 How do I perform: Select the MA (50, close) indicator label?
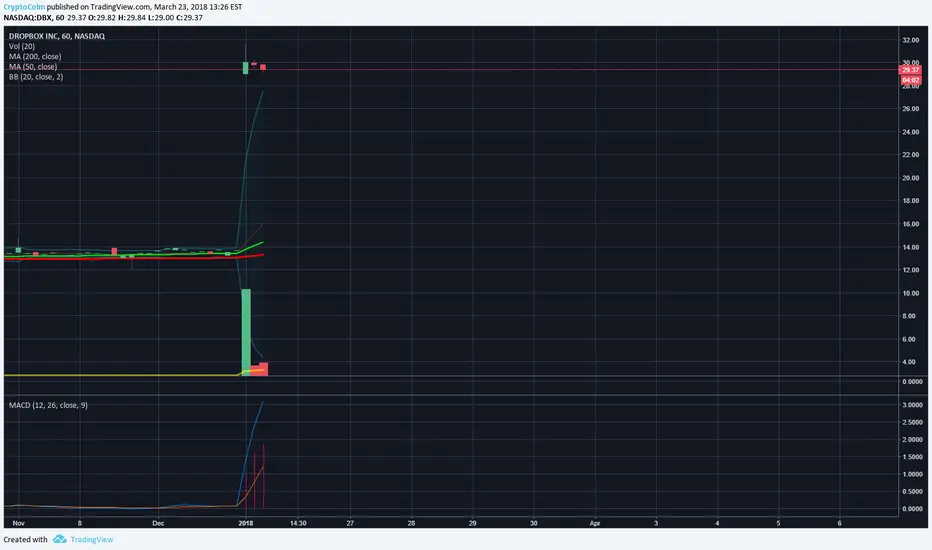[33, 67]
